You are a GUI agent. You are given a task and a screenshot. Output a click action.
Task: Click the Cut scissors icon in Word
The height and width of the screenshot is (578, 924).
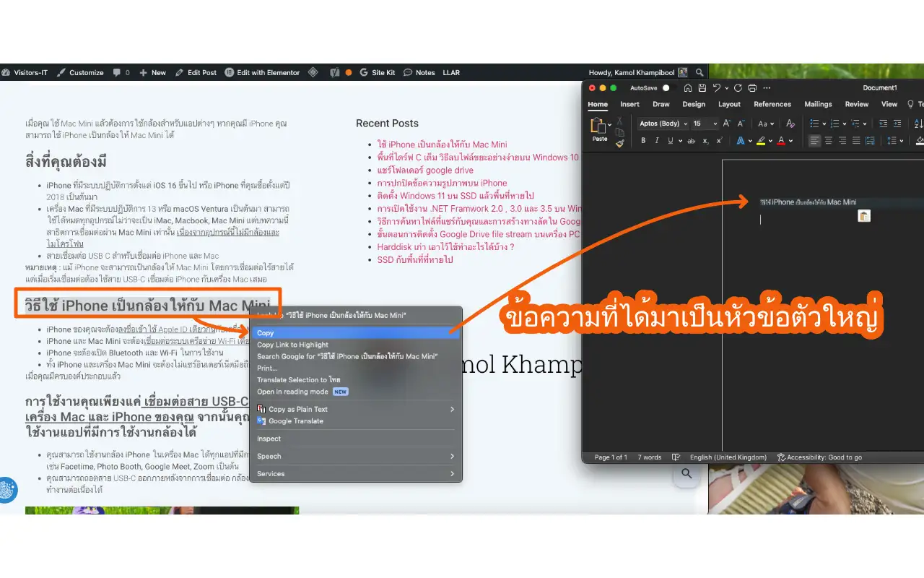click(x=619, y=121)
